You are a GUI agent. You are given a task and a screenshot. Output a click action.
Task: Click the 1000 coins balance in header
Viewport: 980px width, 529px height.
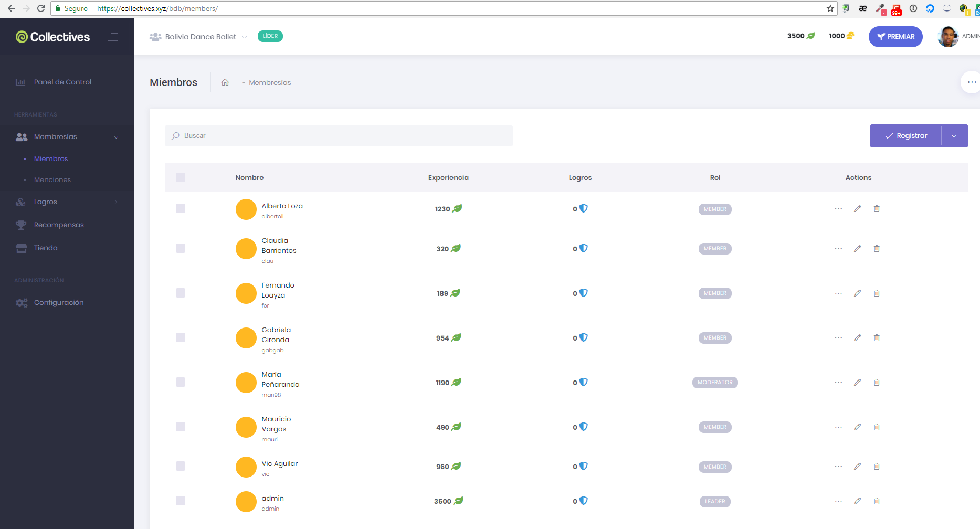pos(841,36)
